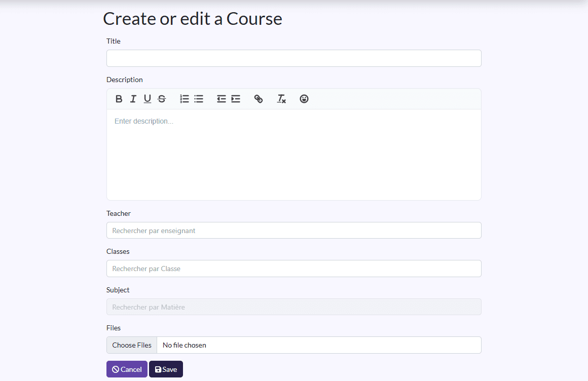Click the Choose Files button
This screenshot has width=588, height=381.
coord(132,345)
